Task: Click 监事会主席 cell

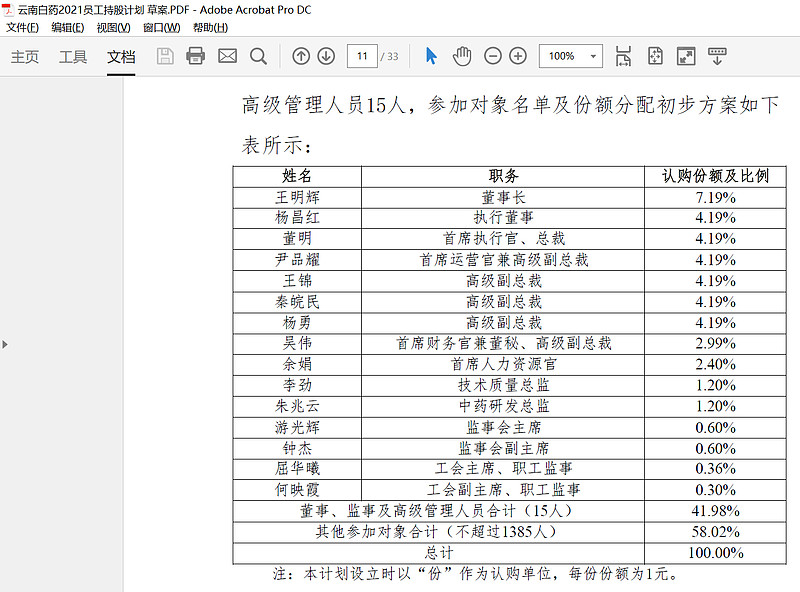Action: pos(504,428)
